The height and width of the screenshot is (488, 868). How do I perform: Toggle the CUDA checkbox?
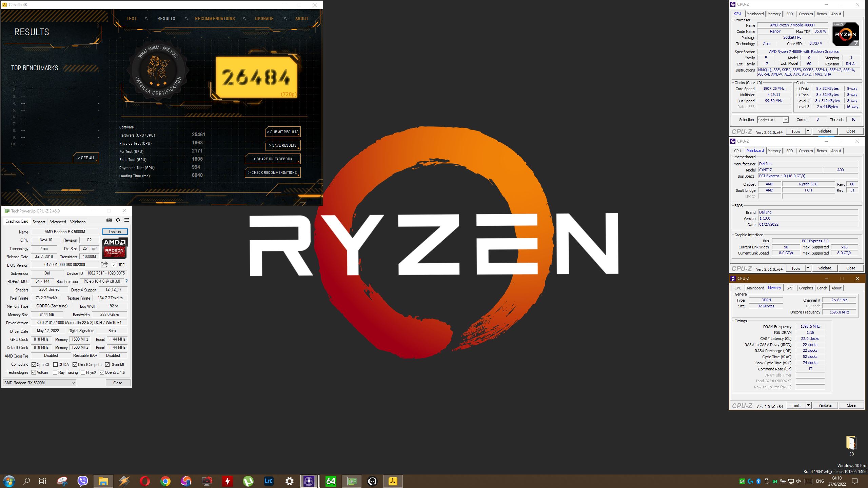(55, 365)
